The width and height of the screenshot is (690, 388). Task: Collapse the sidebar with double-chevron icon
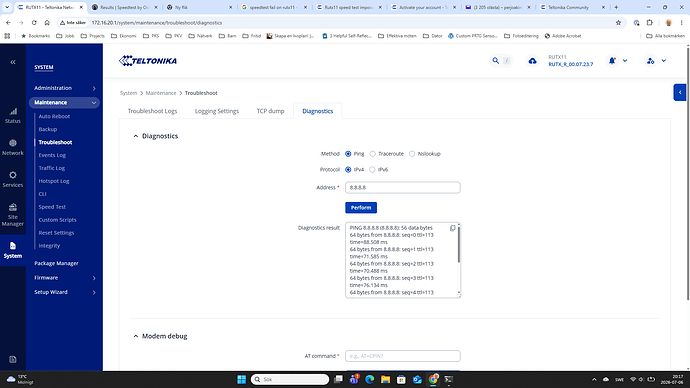click(x=13, y=62)
